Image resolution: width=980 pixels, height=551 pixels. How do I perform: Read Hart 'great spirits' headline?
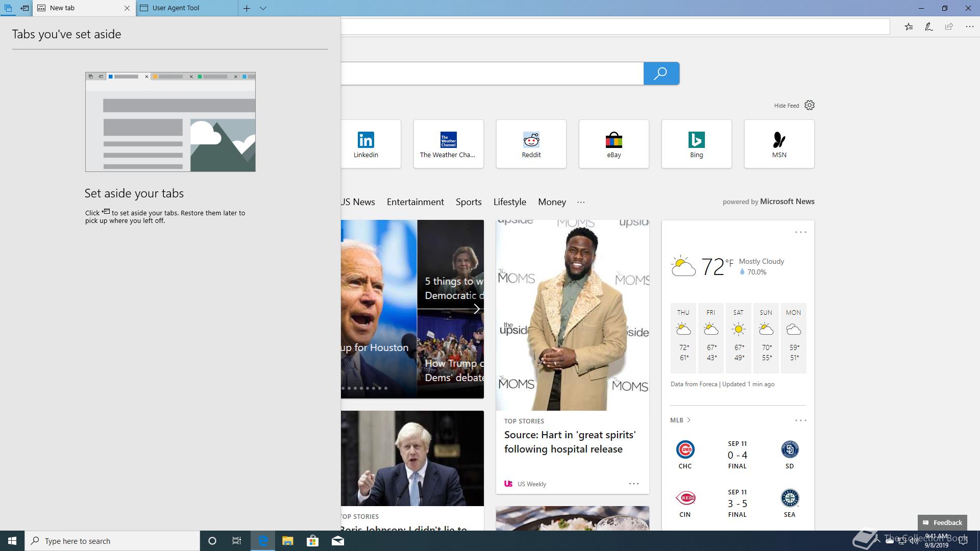point(570,442)
